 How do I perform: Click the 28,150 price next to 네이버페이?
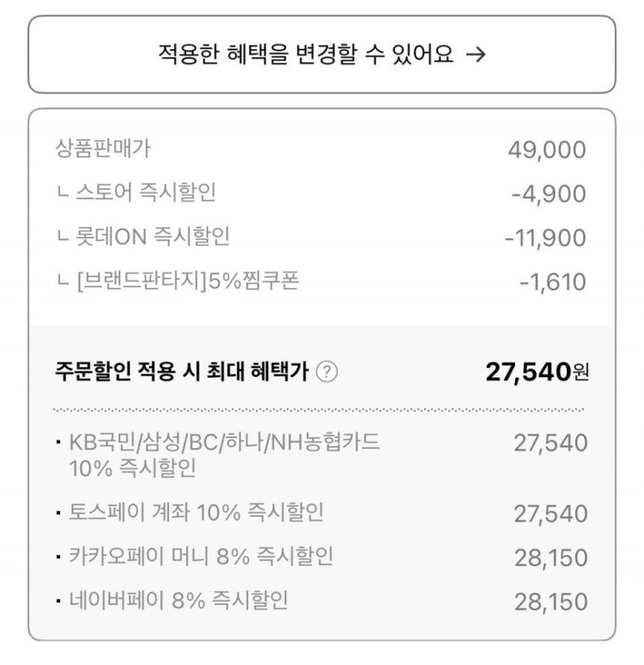pos(551,601)
